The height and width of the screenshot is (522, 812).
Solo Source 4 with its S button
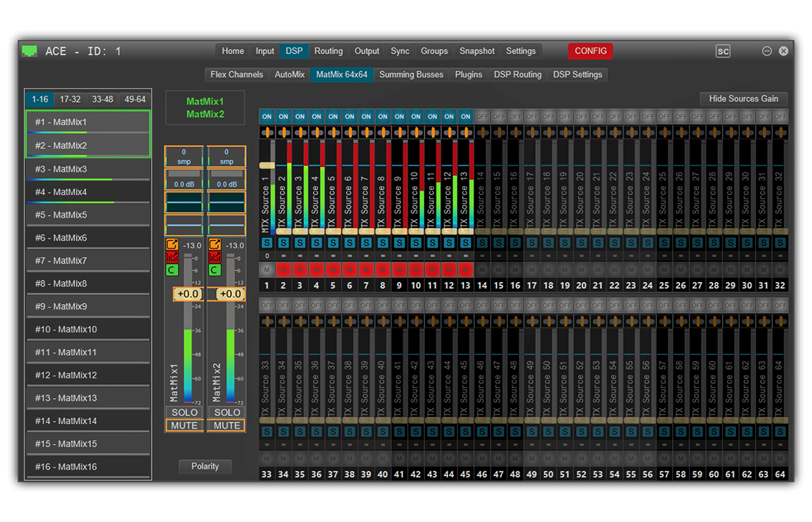(316, 242)
